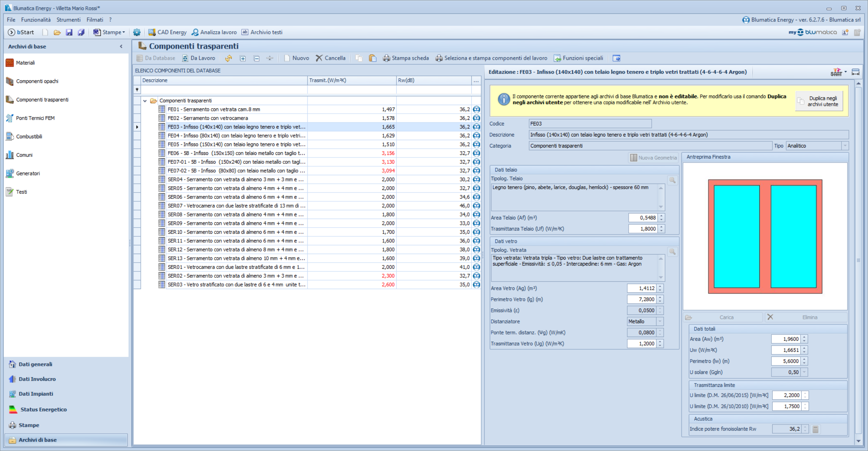The width and height of the screenshot is (868, 451).
Task: Click the Nuovo button
Action: coord(297,58)
